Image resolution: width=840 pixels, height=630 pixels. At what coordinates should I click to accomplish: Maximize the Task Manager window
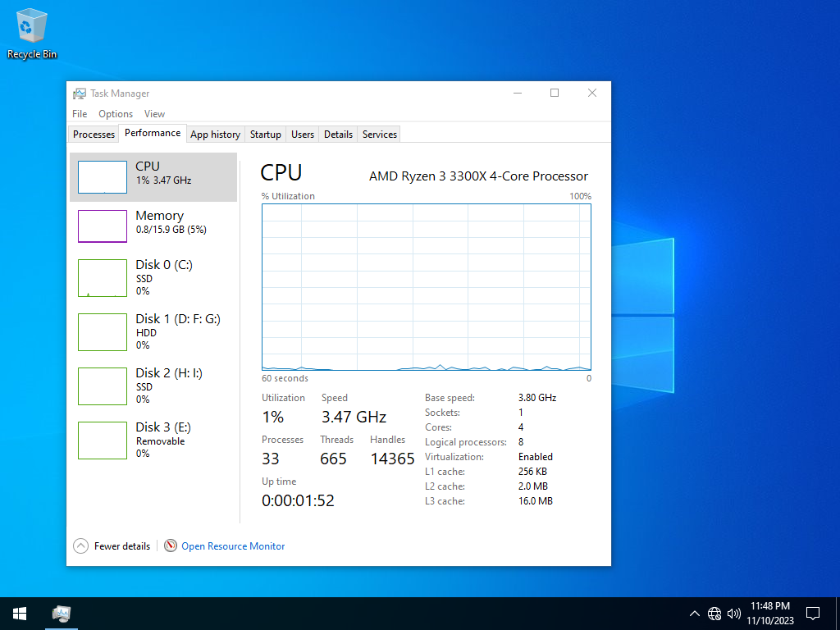click(x=555, y=94)
